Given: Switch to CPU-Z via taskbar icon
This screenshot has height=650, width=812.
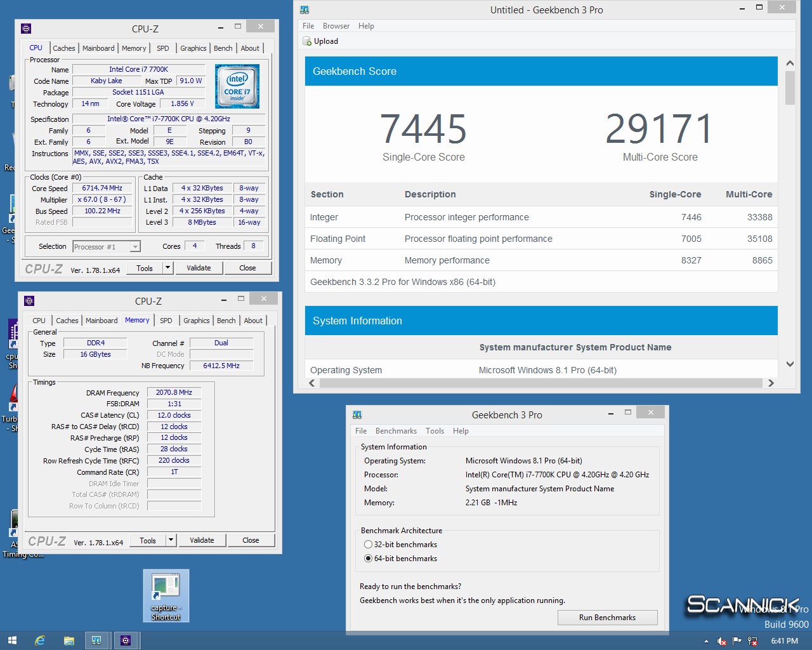Looking at the screenshot, I should 126,641.
